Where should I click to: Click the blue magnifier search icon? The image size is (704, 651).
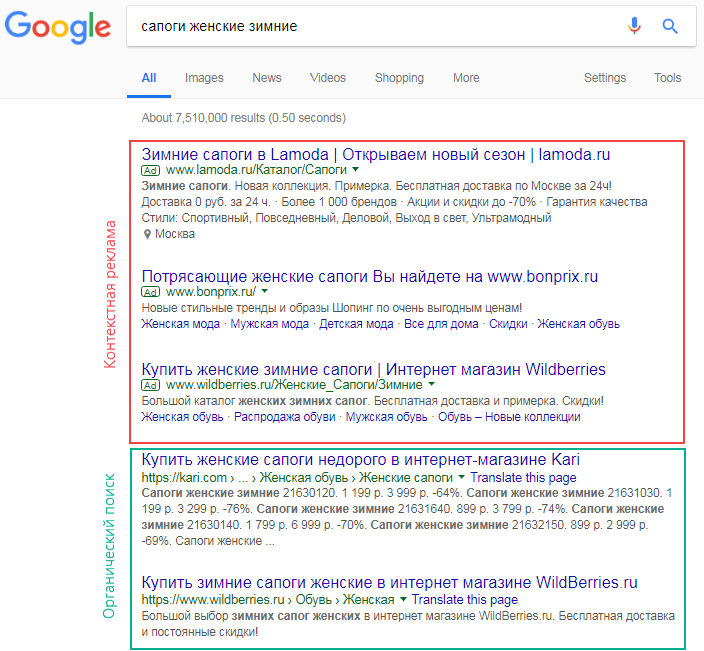tap(670, 26)
